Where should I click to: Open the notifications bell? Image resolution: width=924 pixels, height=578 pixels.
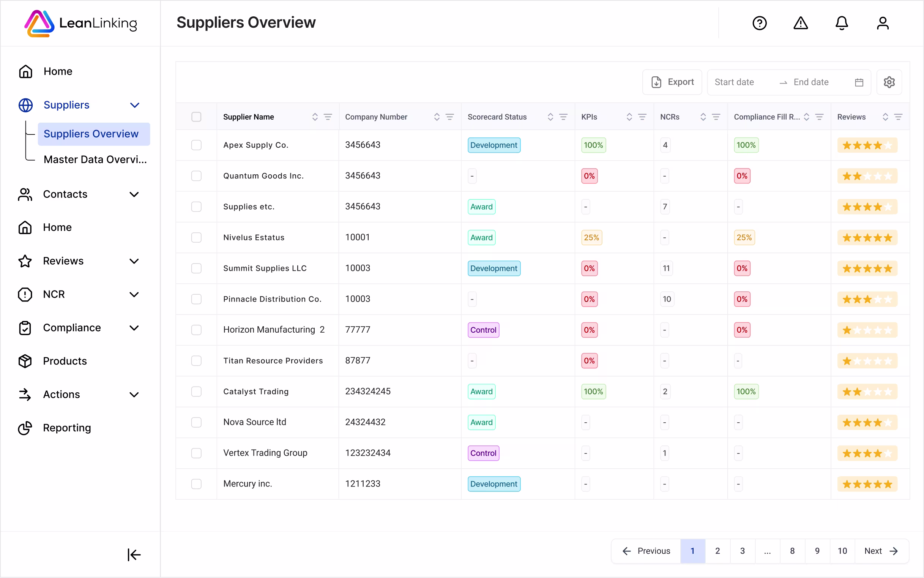point(842,23)
